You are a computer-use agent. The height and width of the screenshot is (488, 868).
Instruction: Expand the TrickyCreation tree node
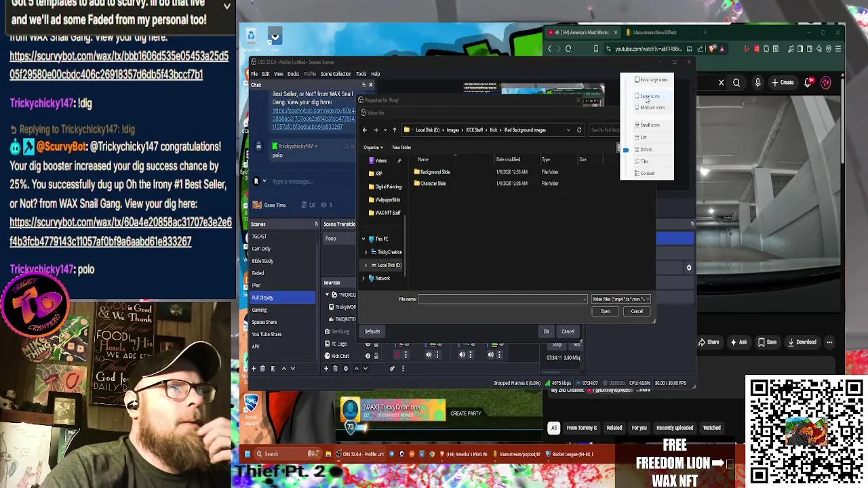(366, 252)
